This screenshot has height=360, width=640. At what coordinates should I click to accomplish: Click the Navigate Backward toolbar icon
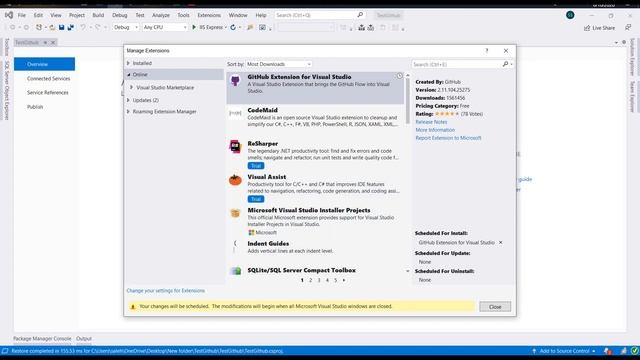[x=12, y=27]
